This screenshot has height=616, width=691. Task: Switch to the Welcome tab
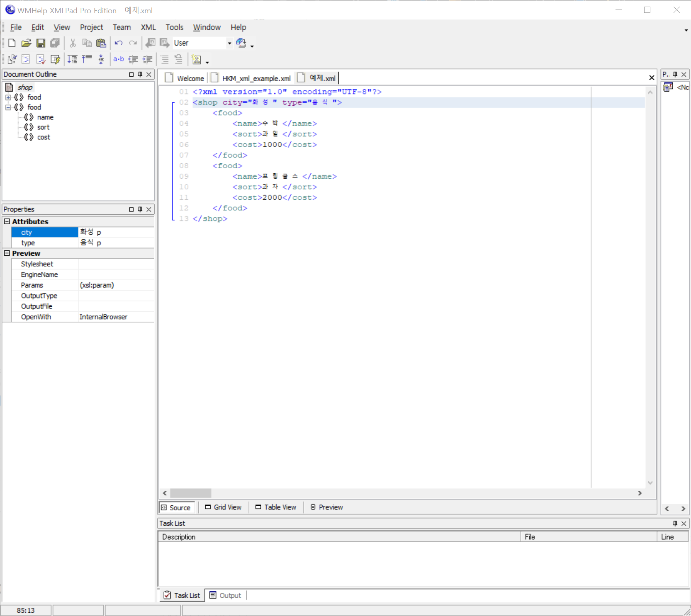[x=185, y=78]
